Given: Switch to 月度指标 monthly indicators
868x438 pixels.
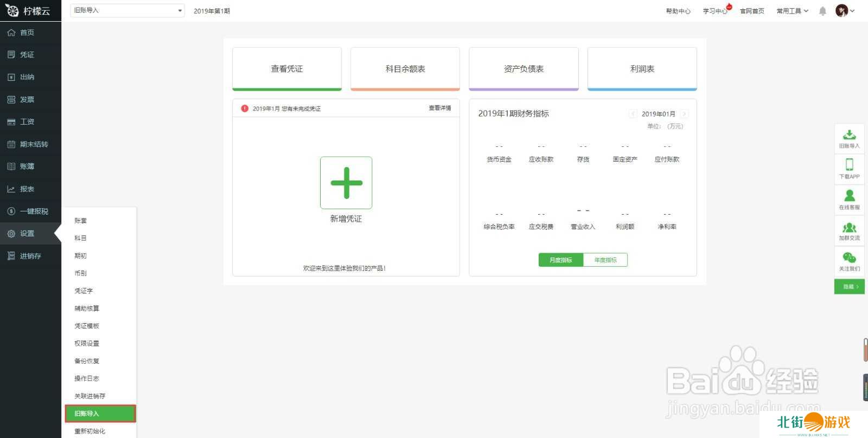Looking at the screenshot, I should 560,260.
